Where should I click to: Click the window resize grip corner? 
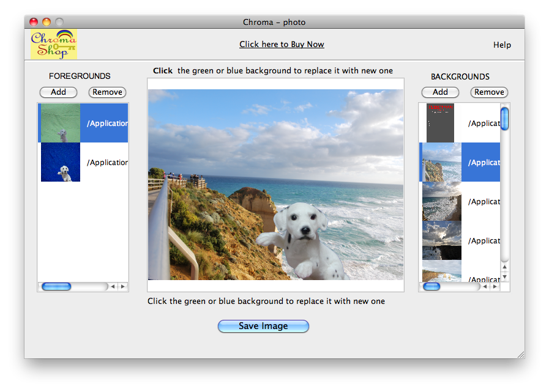pyautogui.click(x=520, y=354)
